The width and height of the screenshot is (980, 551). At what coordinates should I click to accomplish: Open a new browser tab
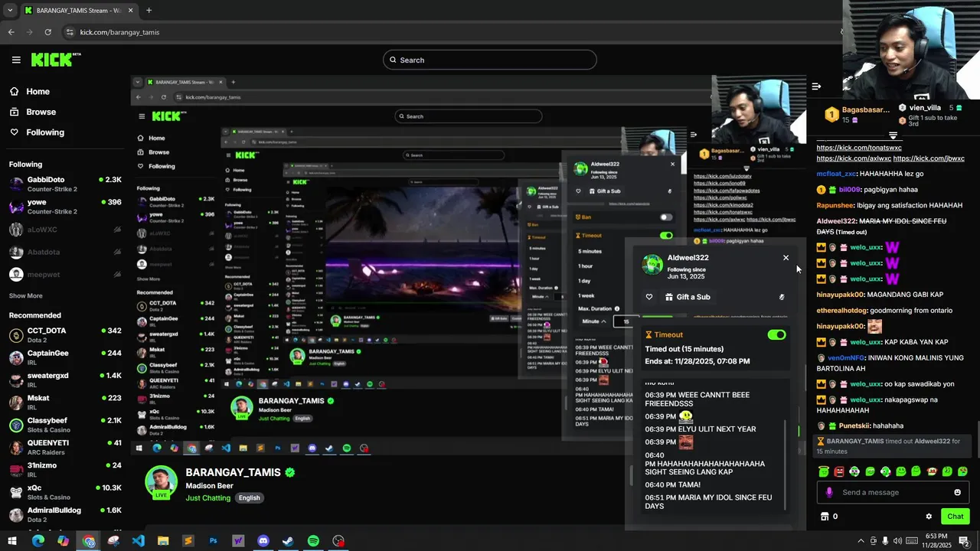coord(149,10)
